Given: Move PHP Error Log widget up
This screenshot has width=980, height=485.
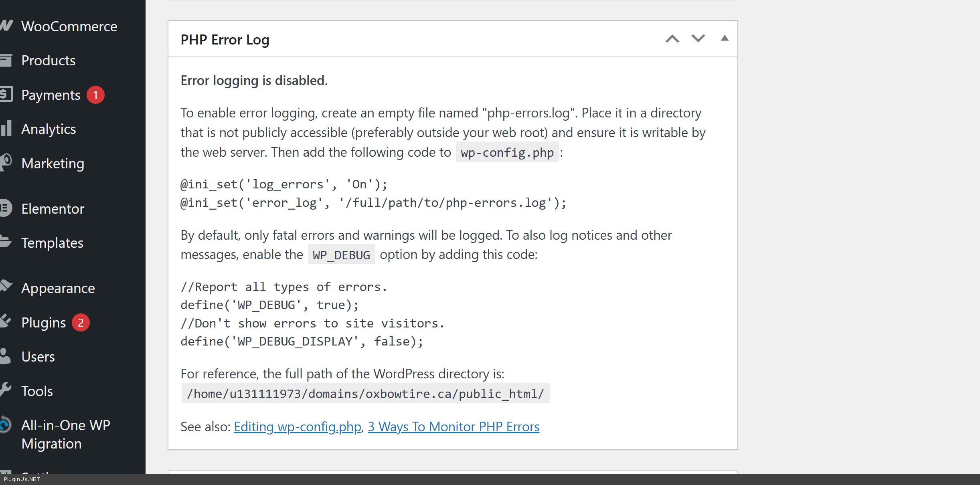Looking at the screenshot, I should (x=672, y=39).
